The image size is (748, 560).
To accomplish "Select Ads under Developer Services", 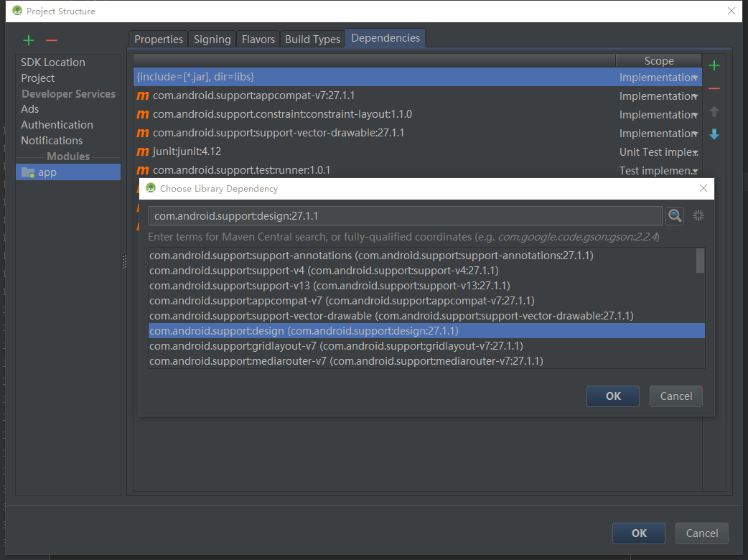I will click(x=29, y=109).
